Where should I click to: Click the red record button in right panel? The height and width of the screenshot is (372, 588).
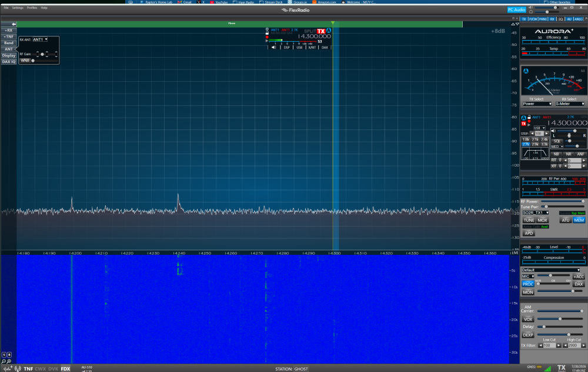point(529,122)
